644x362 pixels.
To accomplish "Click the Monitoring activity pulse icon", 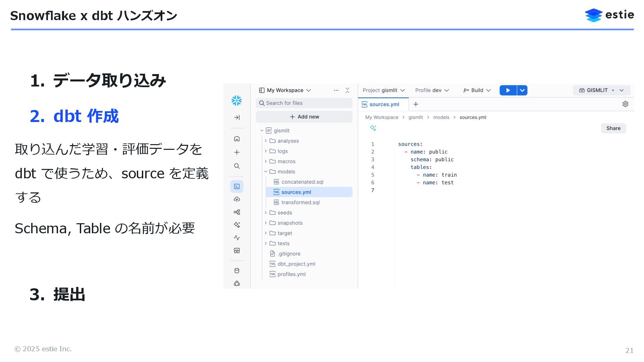I will coord(237,238).
